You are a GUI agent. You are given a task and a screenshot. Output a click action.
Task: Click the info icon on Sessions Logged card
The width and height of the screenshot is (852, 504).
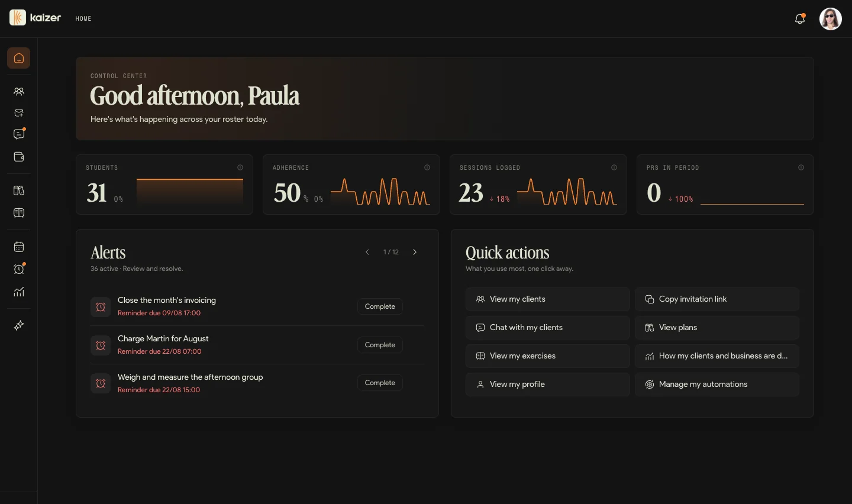coord(614,167)
